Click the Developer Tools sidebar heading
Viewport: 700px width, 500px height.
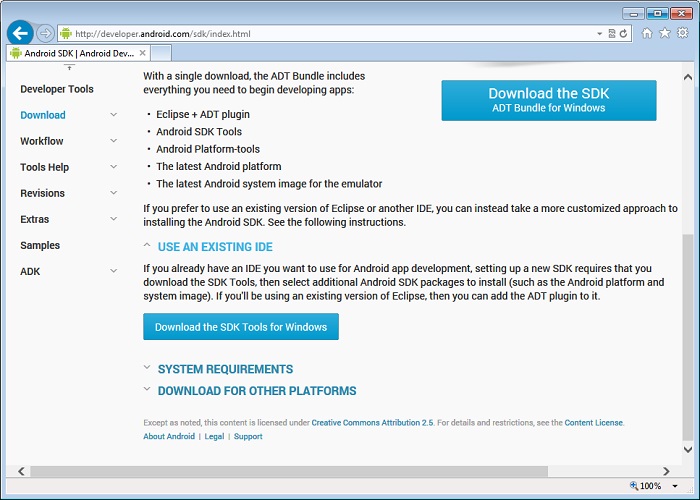[57, 89]
